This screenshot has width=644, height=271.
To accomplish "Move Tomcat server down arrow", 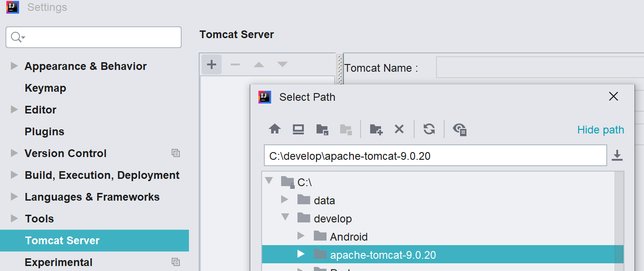I will pos(282,64).
